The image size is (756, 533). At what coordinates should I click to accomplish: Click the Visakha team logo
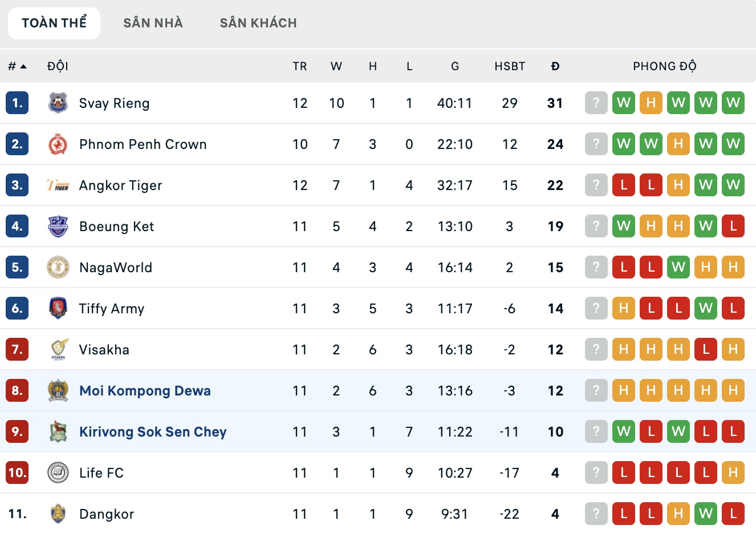click(x=58, y=349)
